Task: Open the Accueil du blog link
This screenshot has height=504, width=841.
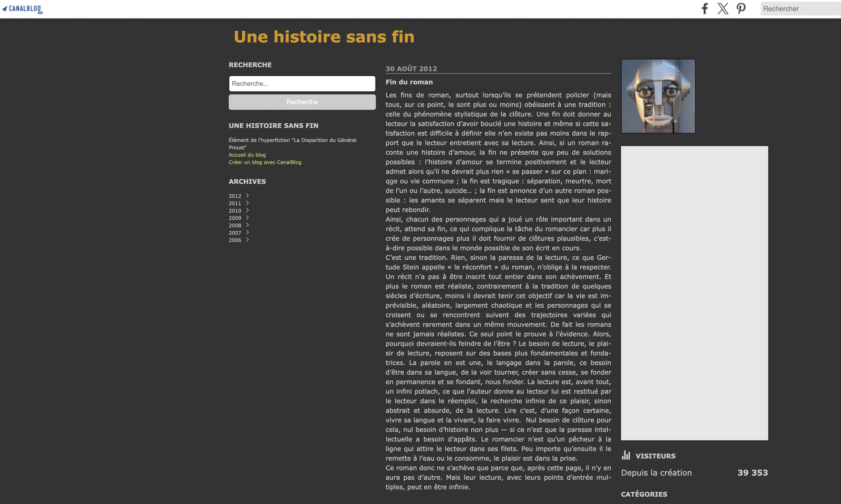Action: pyautogui.click(x=247, y=155)
